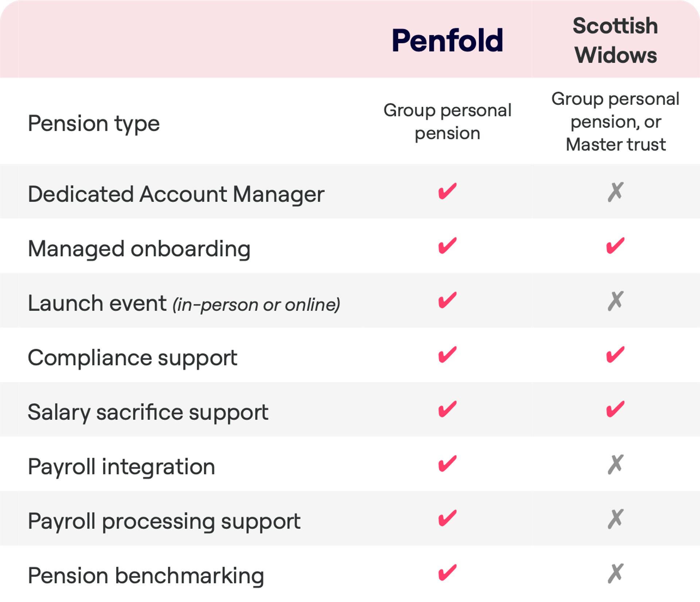Click the Scottish Widows column header
The height and width of the screenshot is (602, 700).
pos(615,40)
